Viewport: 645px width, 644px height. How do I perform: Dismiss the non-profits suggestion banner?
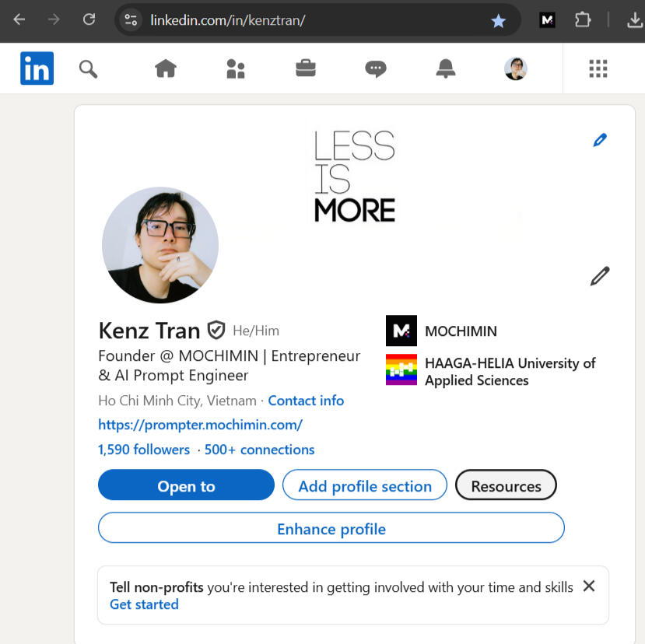pos(589,586)
